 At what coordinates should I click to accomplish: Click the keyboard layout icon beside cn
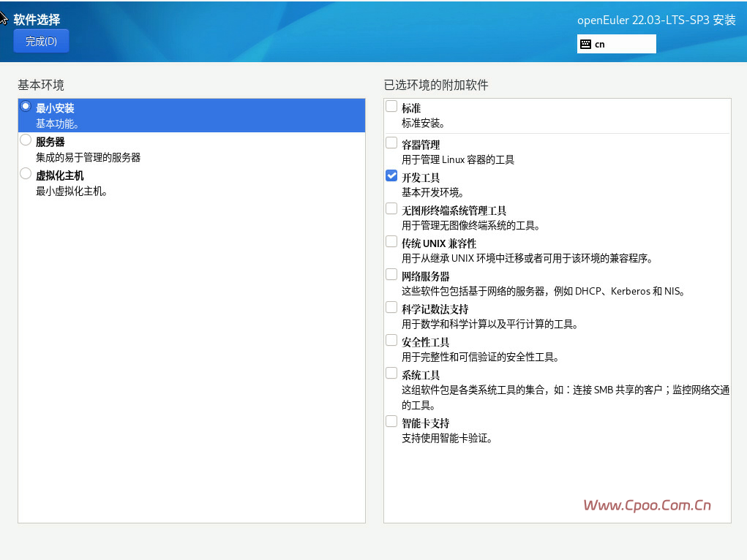(x=585, y=45)
